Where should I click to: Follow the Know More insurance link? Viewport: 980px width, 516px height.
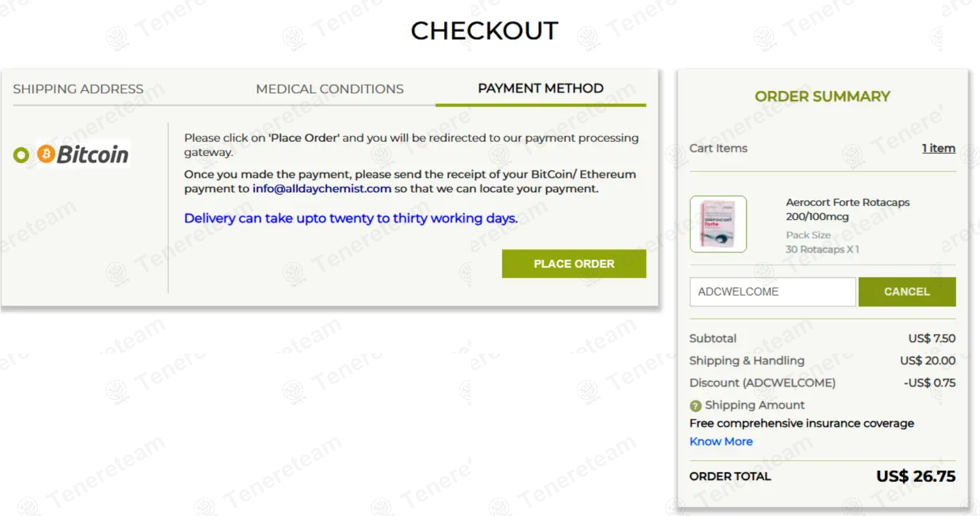721,441
